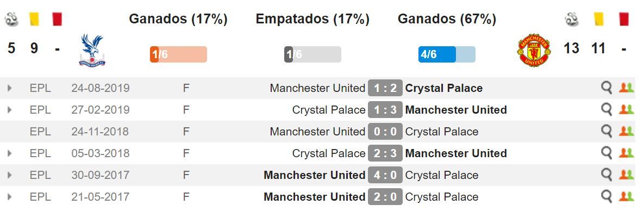Click the gray 1/6 draws bar
Image resolution: width=644 pixels, height=223 pixels.
[312, 54]
